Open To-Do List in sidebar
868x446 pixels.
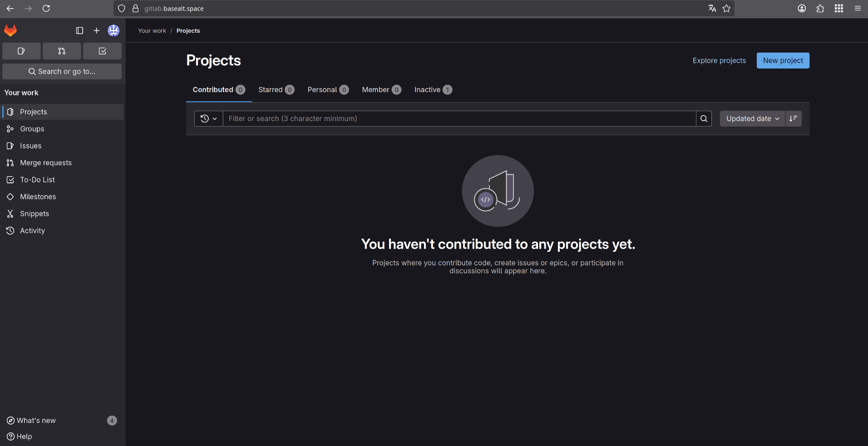pos(63,180)
